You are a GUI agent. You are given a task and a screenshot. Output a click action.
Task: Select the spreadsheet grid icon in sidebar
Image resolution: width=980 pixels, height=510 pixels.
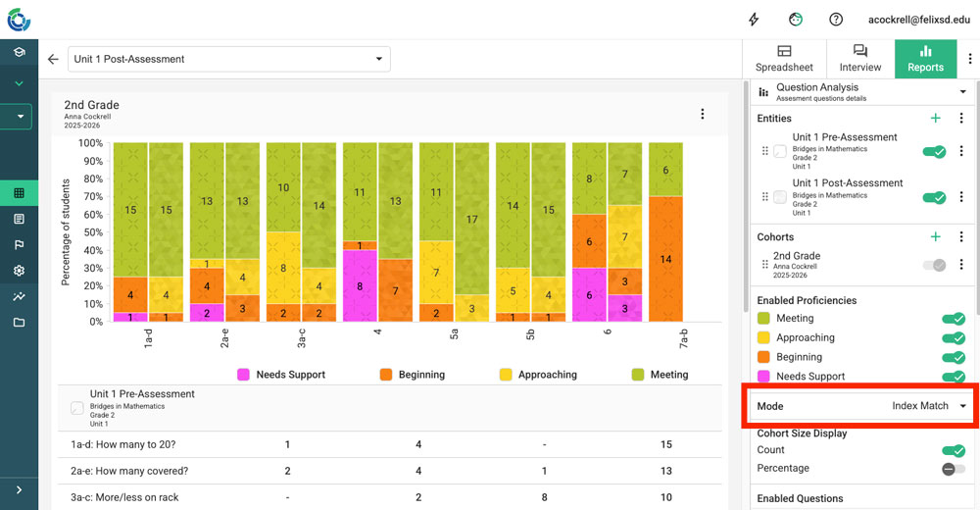(19, 192)
